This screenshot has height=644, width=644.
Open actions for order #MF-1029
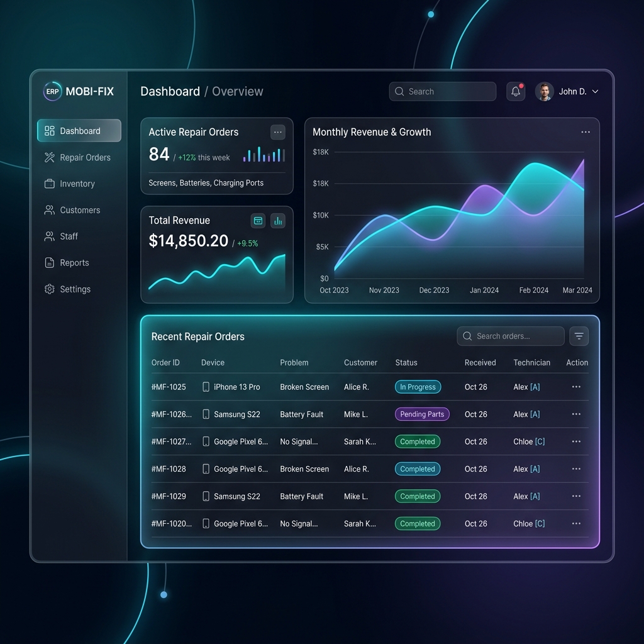[576, 496]
